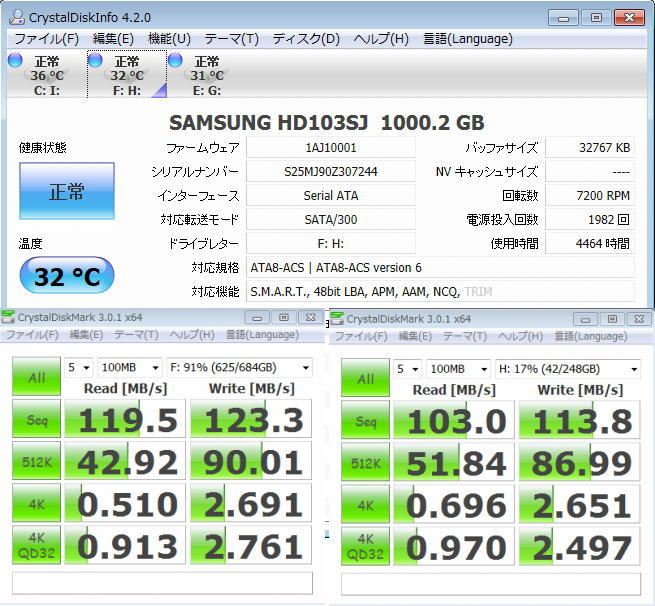Open ファイル(F) menu in CrystalDiskInfo
Viewport: 655px width, 606px height.
pos(46,39)
